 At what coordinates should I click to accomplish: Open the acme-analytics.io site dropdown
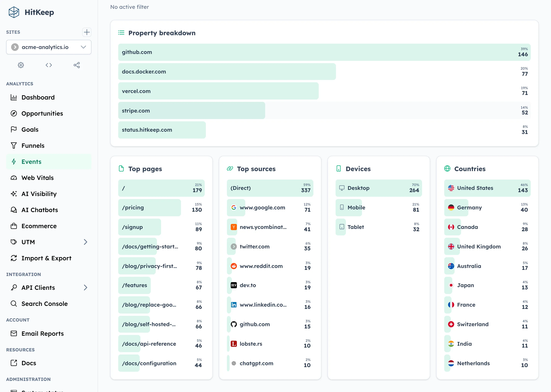pyautogui.click(x=49, y=47)
